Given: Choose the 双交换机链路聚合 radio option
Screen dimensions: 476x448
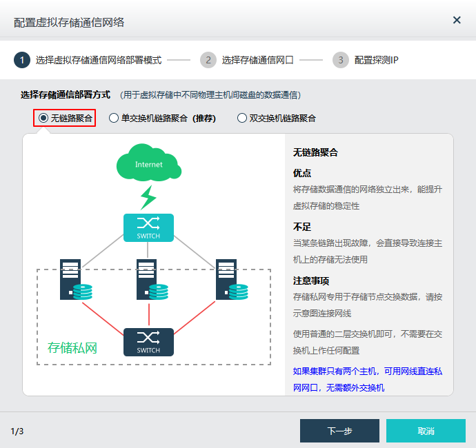Looking at the screenshot, I should (x=242, y=118).
